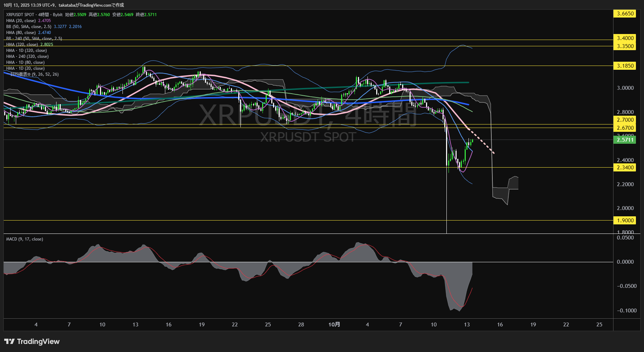
Task: Click the green 2.5711 current price tag
Action: [x=625, y=140]
